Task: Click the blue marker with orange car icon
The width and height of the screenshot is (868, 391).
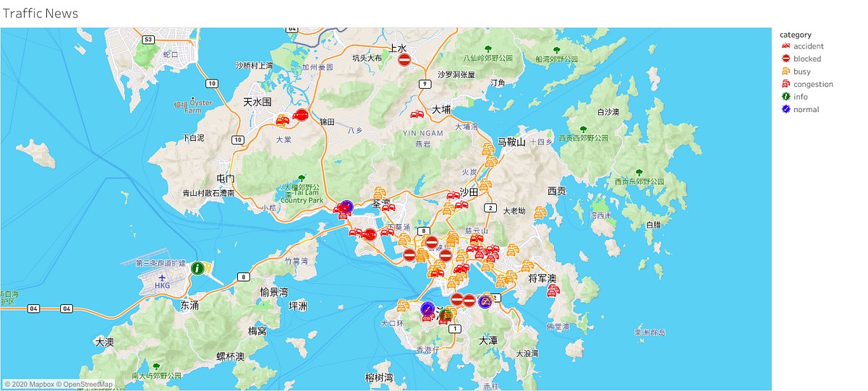Action: [x=485, y=301]
